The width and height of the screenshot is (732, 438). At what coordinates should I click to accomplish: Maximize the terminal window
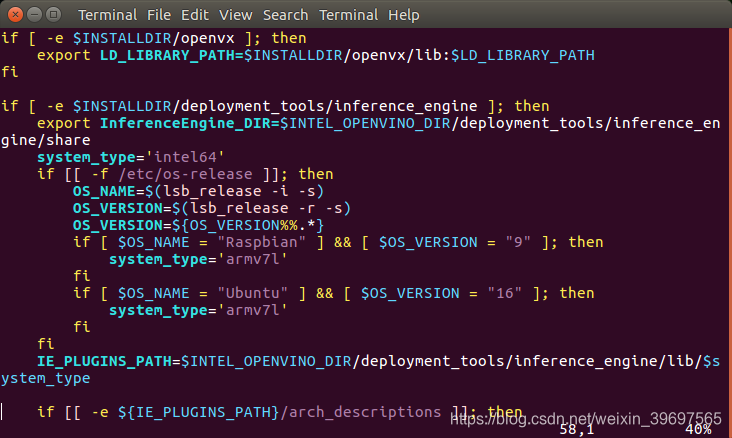[54, 14]
